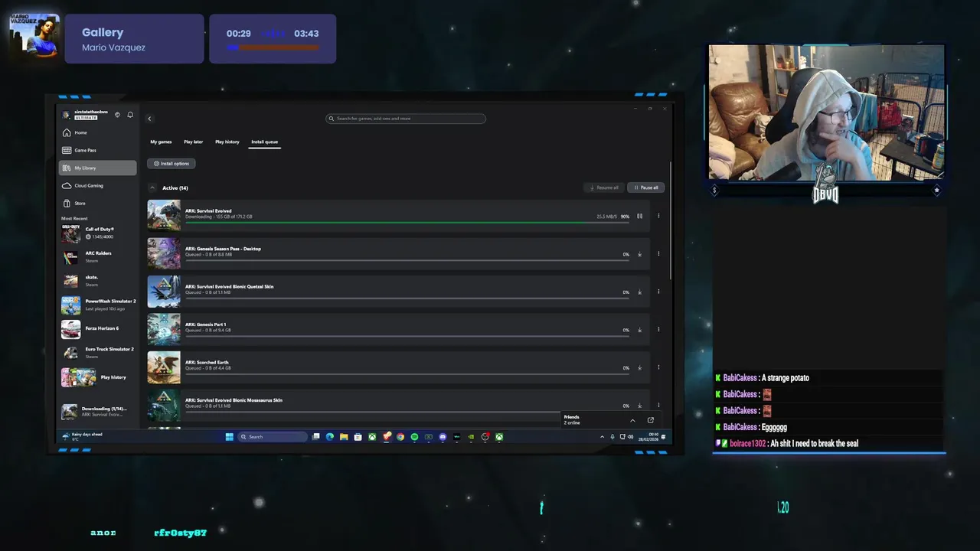Open the icon beside the notifications bell
Viewport: 980px width, 551px height.
click(x=117, y=115)
